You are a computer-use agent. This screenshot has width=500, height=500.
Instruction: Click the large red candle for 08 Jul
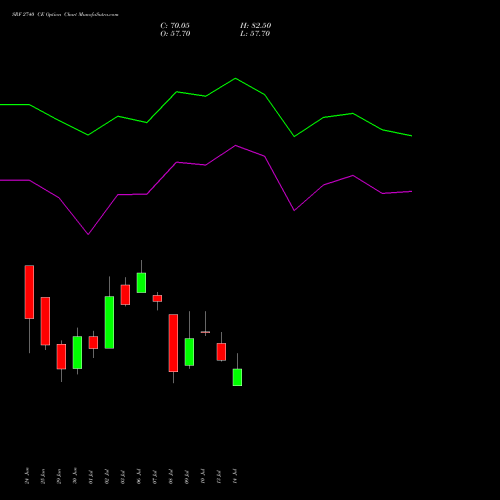tap(173, 343)
